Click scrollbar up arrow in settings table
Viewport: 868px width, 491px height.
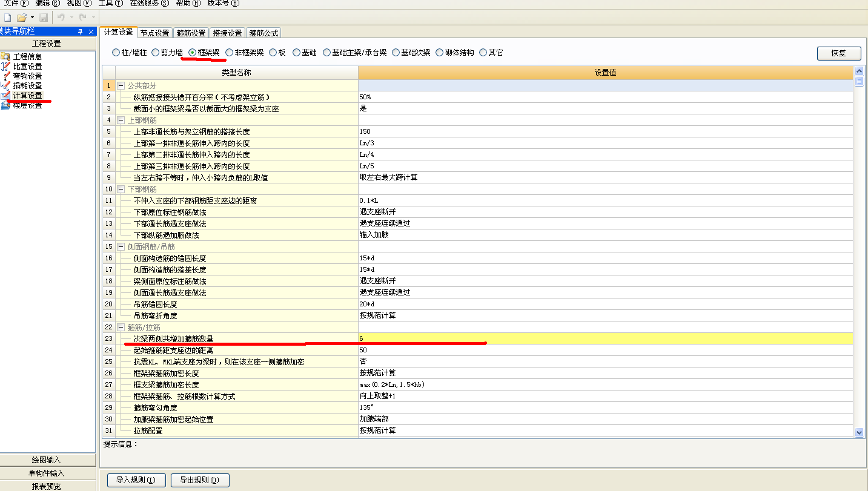click(x=859, y=71)
